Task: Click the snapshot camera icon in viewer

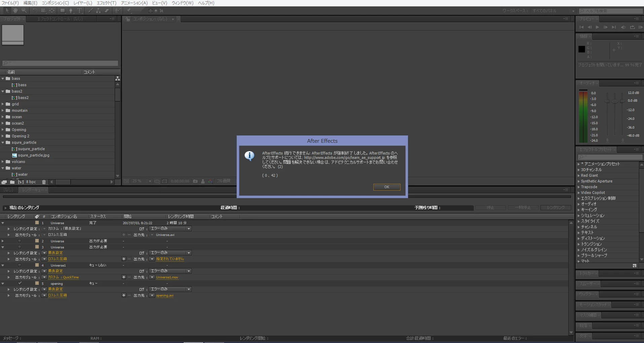Action: tap(195, 181)
